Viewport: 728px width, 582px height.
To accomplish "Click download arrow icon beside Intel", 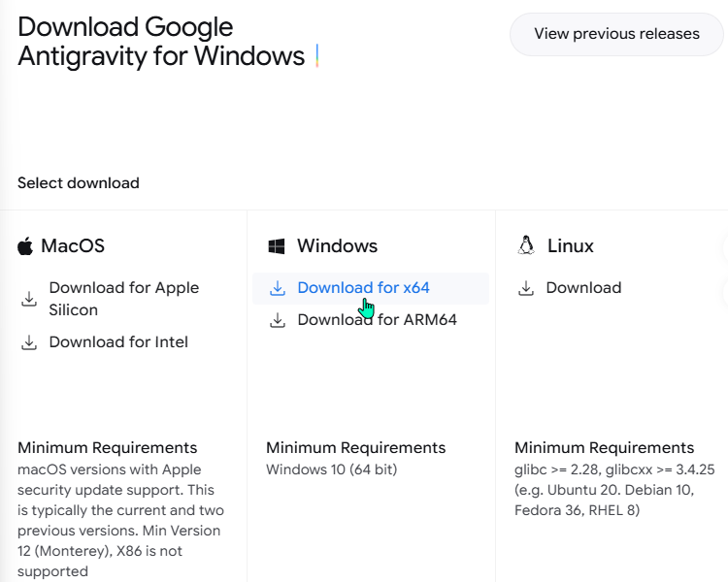I will (x=29, y=342).
